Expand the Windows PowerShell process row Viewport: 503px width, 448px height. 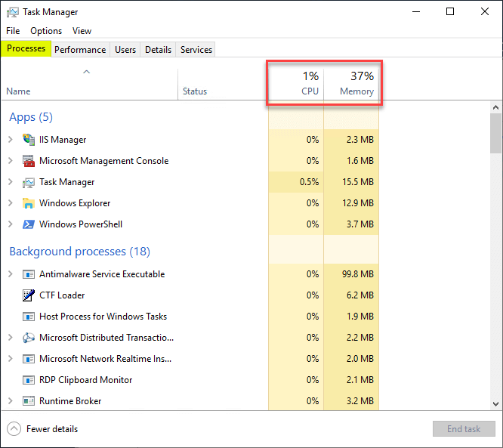(11, 224)
